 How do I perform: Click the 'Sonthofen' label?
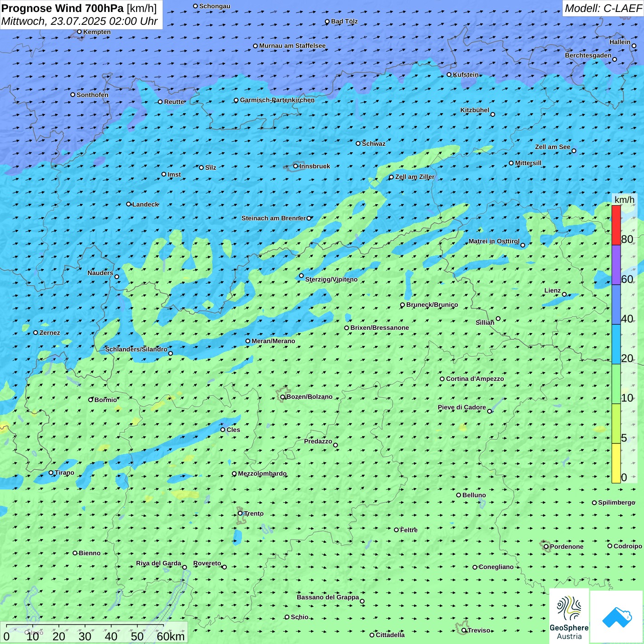pos(92,95)
